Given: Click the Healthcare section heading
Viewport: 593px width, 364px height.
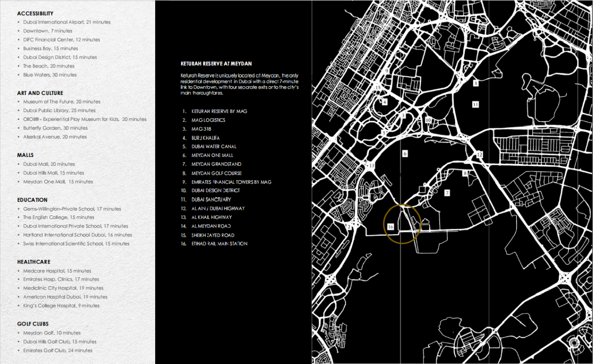Looking at the screenshot, I should pos(34,262).
